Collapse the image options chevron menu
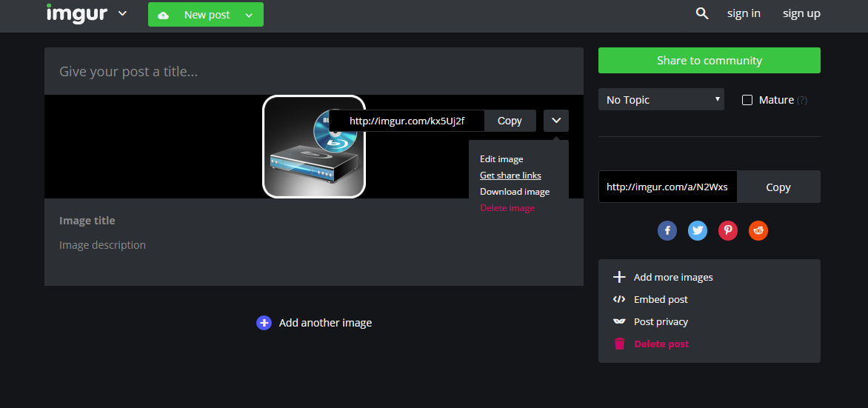 (556, 121)
